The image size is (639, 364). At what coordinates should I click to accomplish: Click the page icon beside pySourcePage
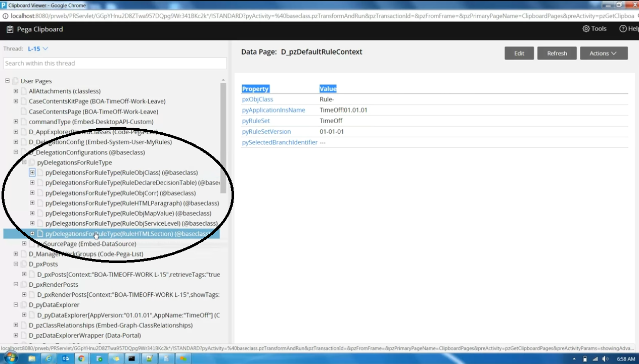coord(31,244)
